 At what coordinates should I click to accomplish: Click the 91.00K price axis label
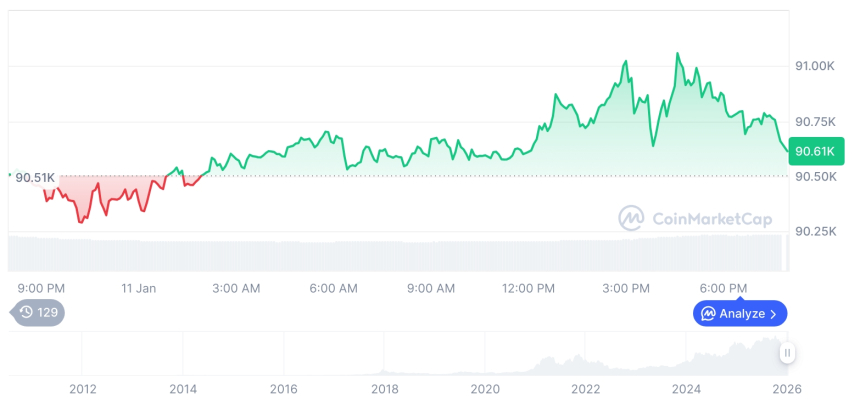click(x=814, y=66)
